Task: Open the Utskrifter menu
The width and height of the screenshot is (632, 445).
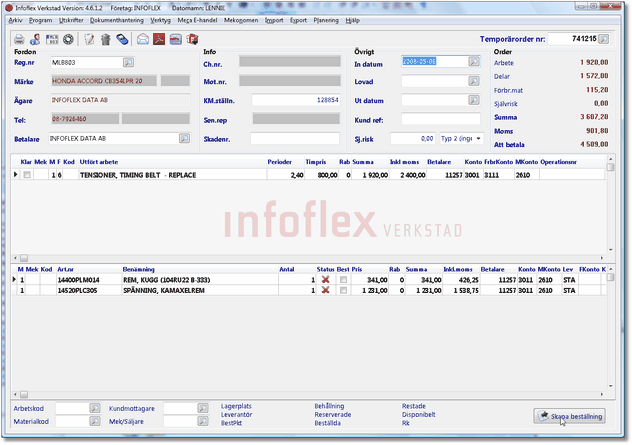Action: tap(71, 20)
